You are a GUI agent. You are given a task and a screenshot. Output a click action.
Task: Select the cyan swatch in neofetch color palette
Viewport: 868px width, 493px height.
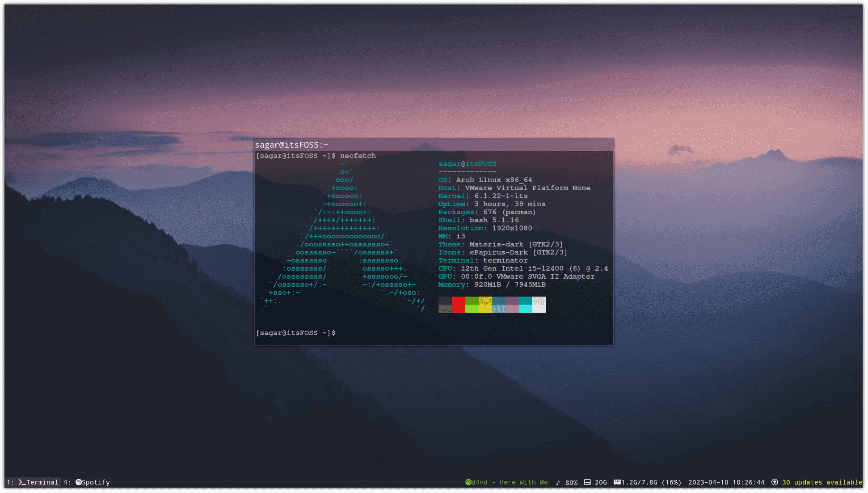tap(525, 305)
